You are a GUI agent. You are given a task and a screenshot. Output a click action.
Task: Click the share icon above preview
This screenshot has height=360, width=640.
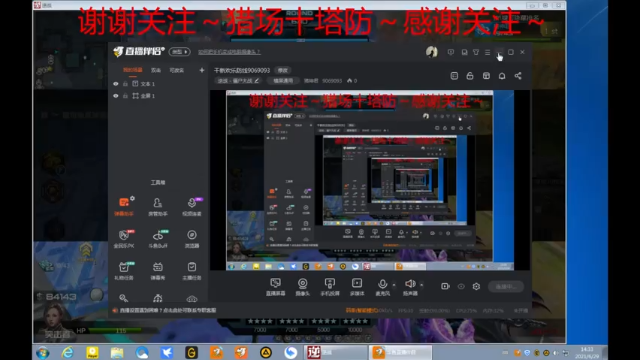click(518, 76)
